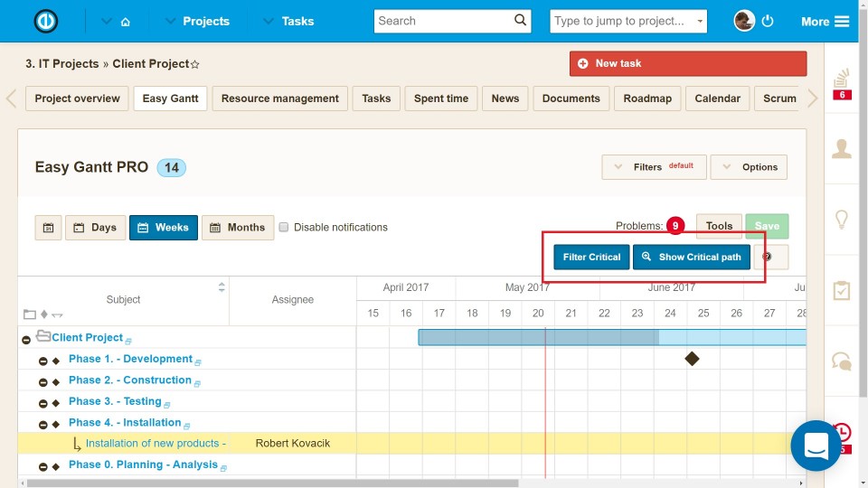868x488 pixels.
Task: Open the jump to project dropdown
Action: 628,22
